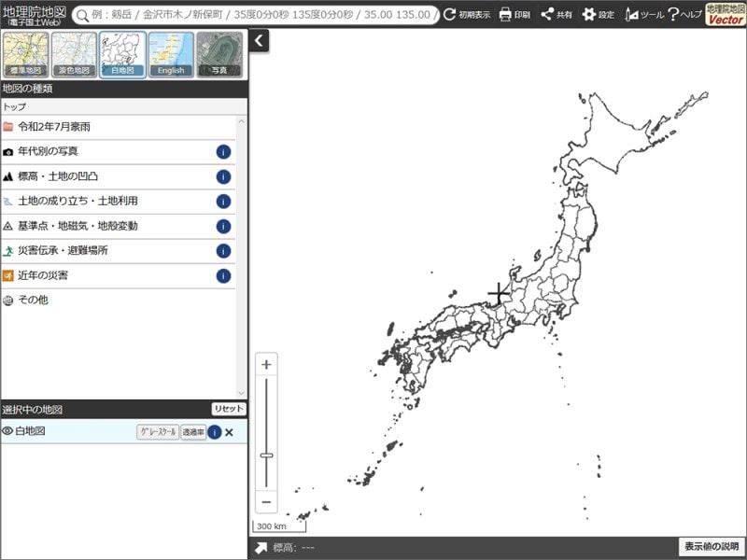Click the info icon beside 近年の災害
The width and height of the screenshot is (747, 560).
(x=222, y=275)
